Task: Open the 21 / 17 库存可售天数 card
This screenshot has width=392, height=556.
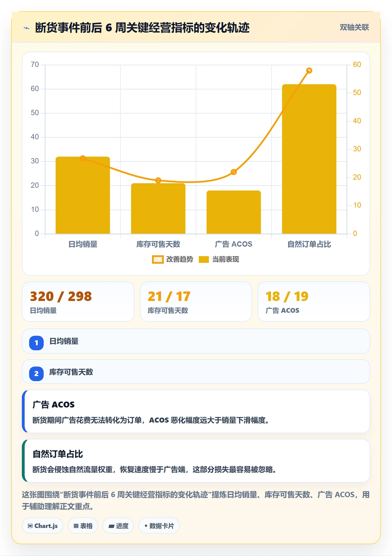Action: pyautogui.click(x=196, y=302)
